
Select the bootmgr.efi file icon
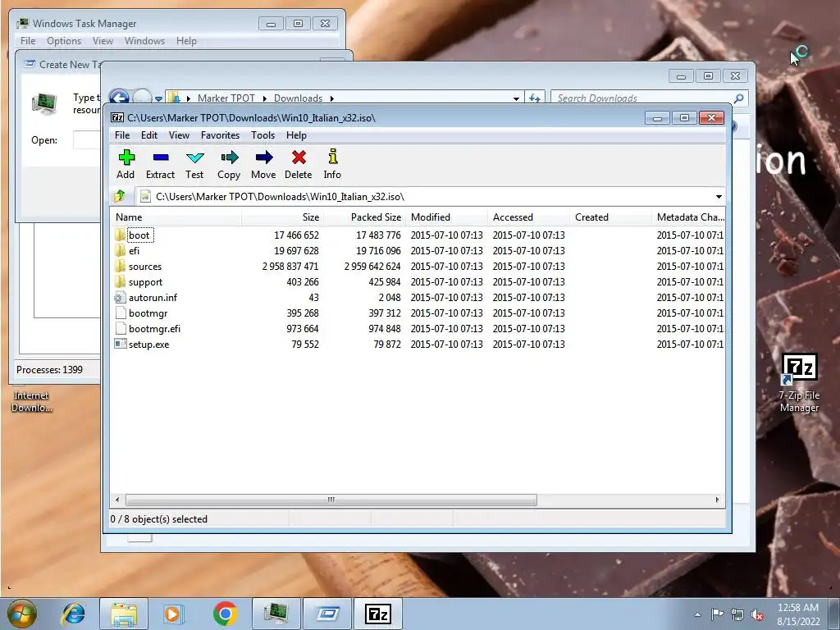(x=120, y=328)
